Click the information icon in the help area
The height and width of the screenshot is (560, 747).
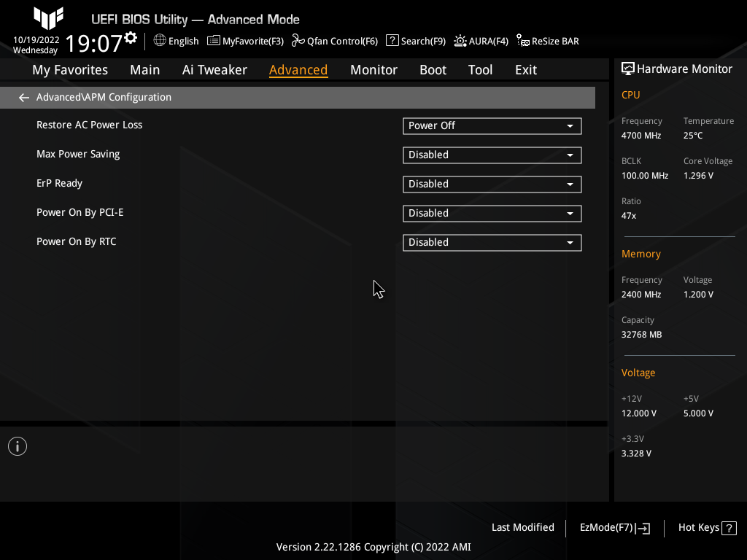(17, 446)
